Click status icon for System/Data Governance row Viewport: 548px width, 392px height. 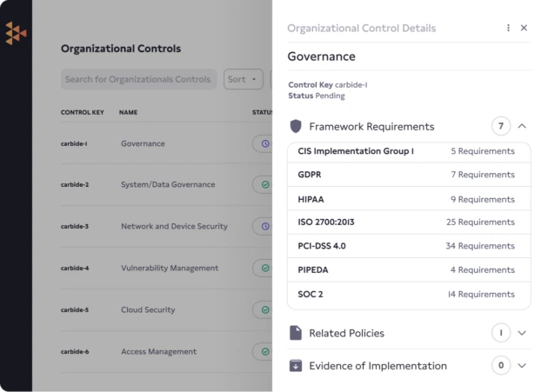265,184
